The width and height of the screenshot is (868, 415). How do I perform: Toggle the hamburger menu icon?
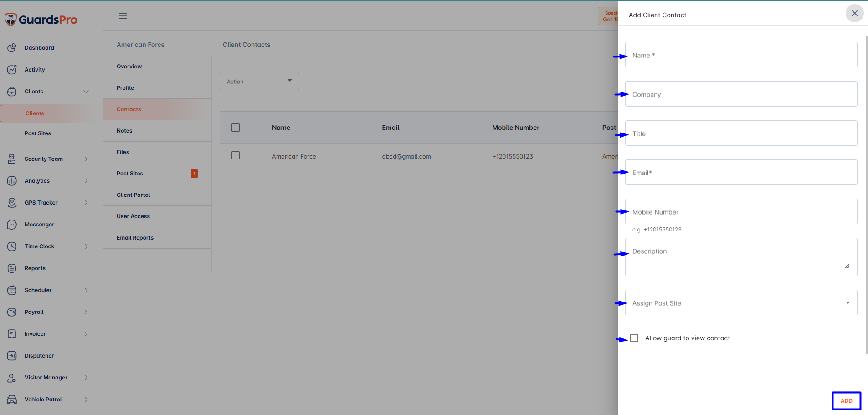tap(123, 16)
